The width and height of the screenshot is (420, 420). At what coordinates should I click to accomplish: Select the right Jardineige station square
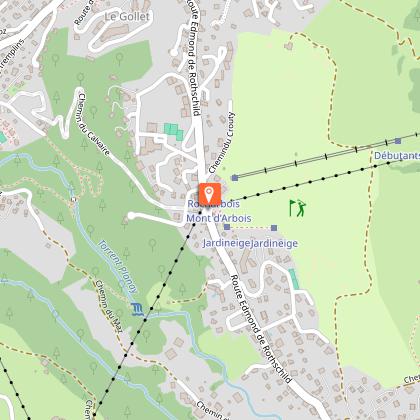coord(274,228)
